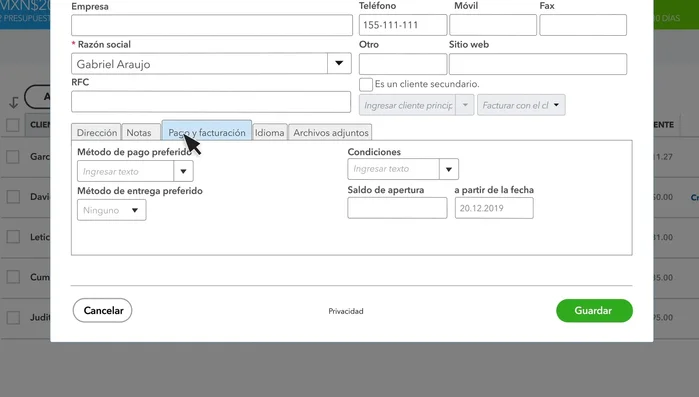Click the Empresa input field
699x397 pixels.
pos(212,25)
